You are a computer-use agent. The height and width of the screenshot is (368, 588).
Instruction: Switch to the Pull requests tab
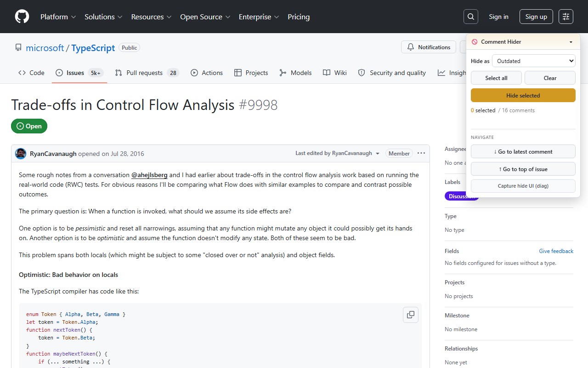pos(147,73)
